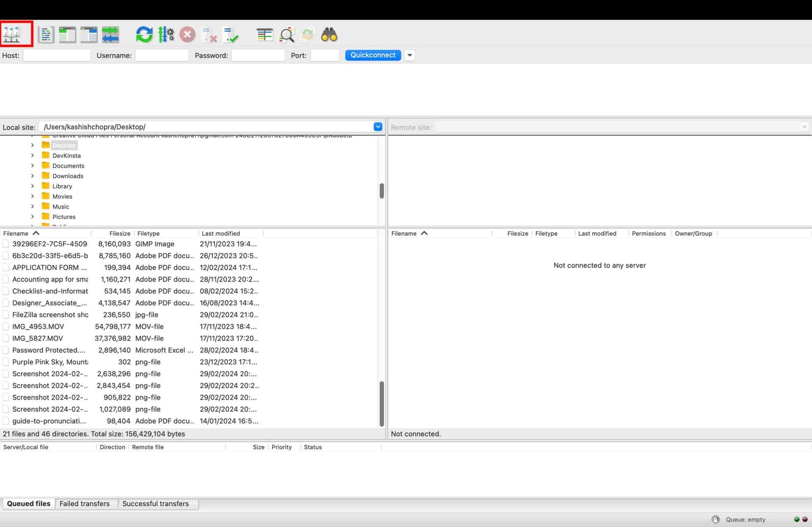Open the file search magnifier icon
This screenshot has width=812, height=527.
[286, 34]
